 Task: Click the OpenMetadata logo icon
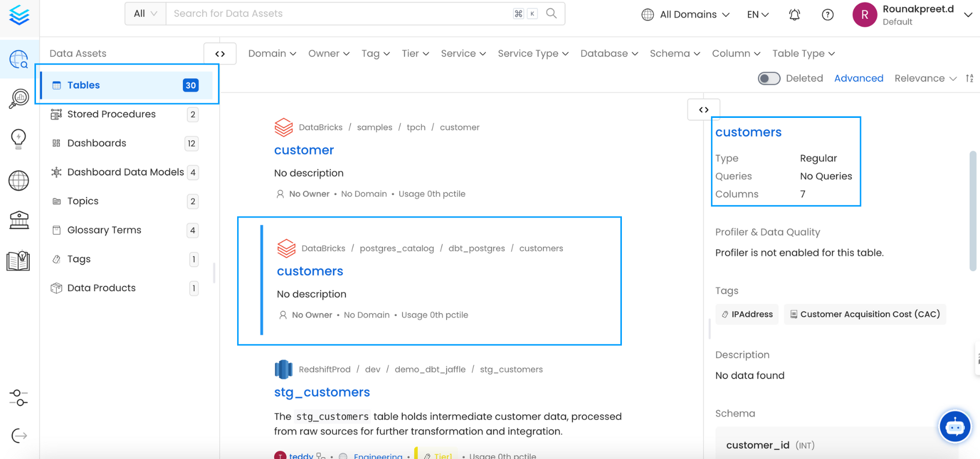tap(19, 15)
